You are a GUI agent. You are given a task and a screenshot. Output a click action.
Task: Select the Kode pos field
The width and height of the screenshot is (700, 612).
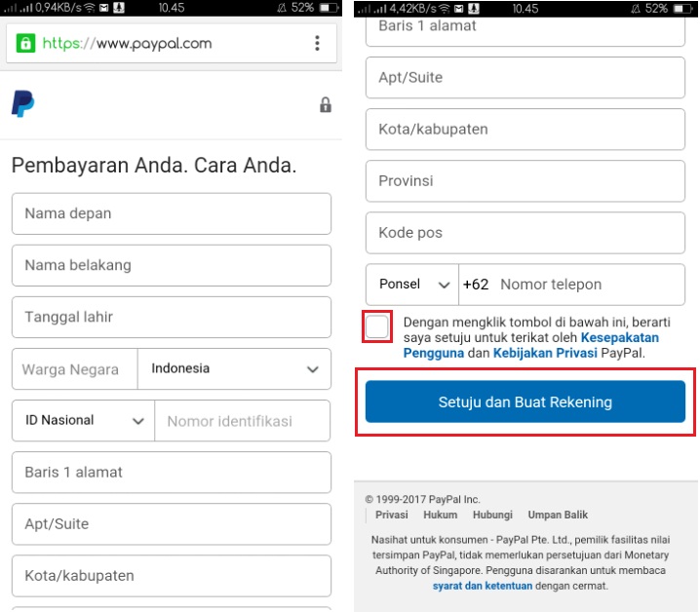525,233
